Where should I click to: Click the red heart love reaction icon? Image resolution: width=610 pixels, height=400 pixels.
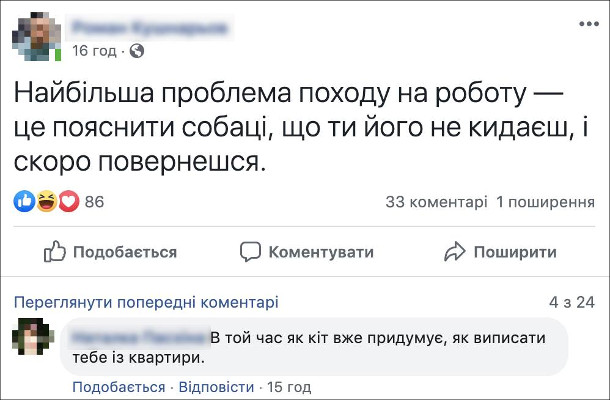click(68, 201)
